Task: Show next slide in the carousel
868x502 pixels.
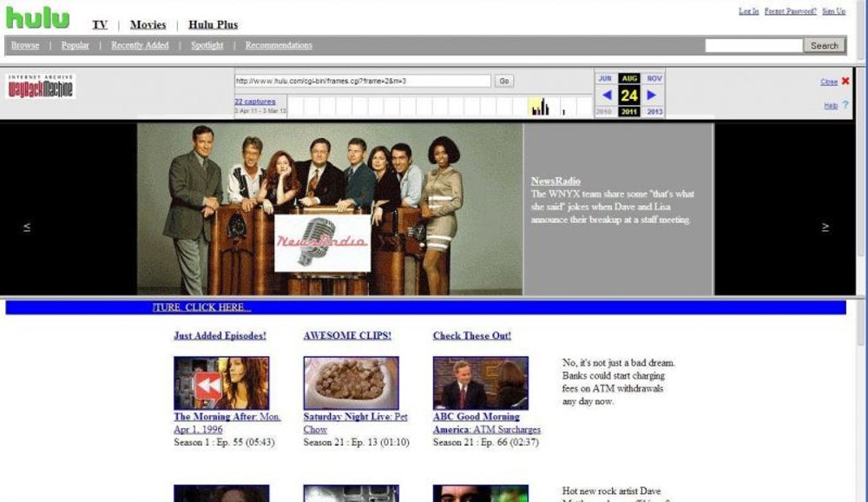Action: (x=825, y=227)
